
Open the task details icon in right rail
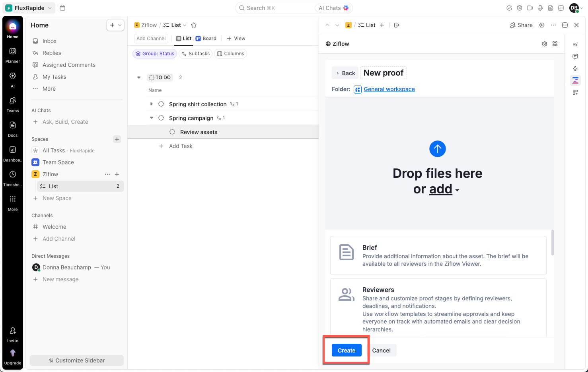click(x=575, y=45)
